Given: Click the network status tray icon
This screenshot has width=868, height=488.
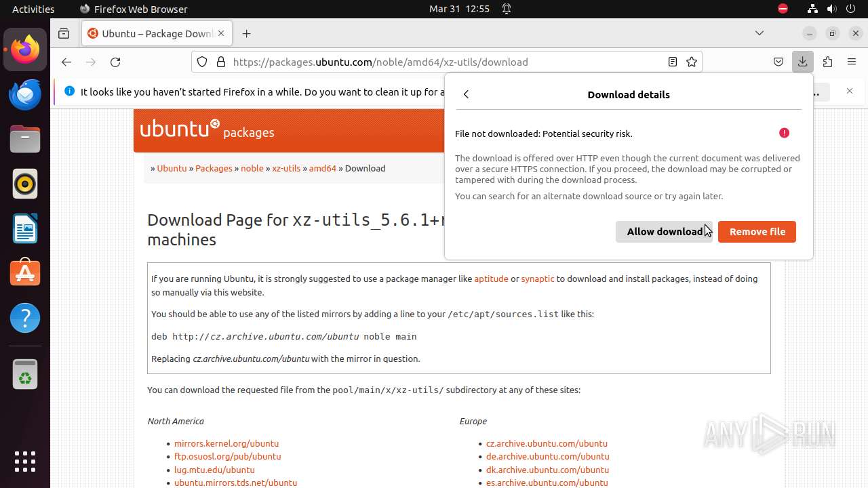Looking at the screenshot, I should point(812,9).
